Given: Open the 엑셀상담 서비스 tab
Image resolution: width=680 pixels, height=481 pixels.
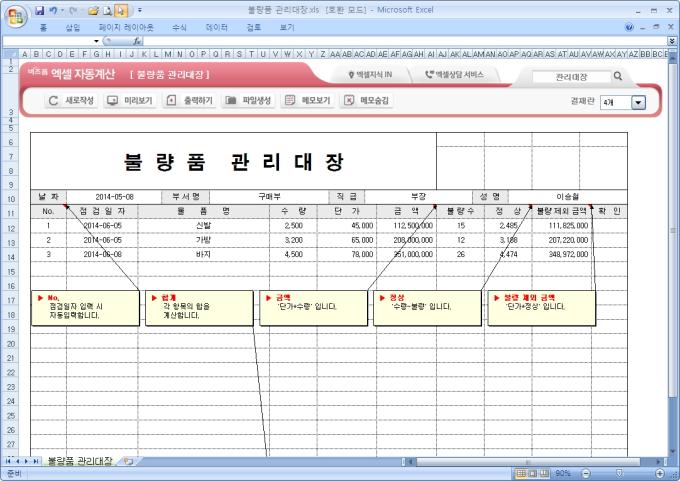Looking at the screenshot, I should [454, 75].
